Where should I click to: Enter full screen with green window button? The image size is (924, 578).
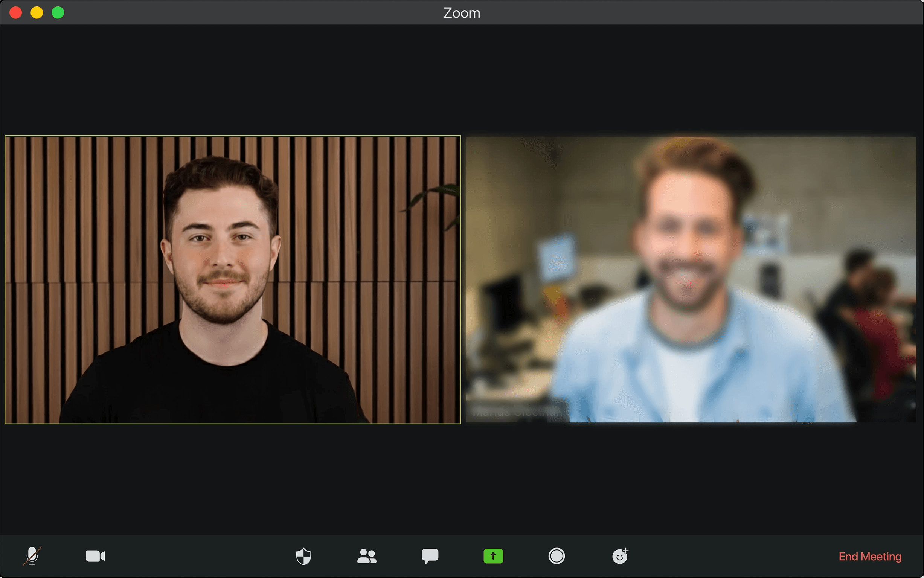click(58, 13)
